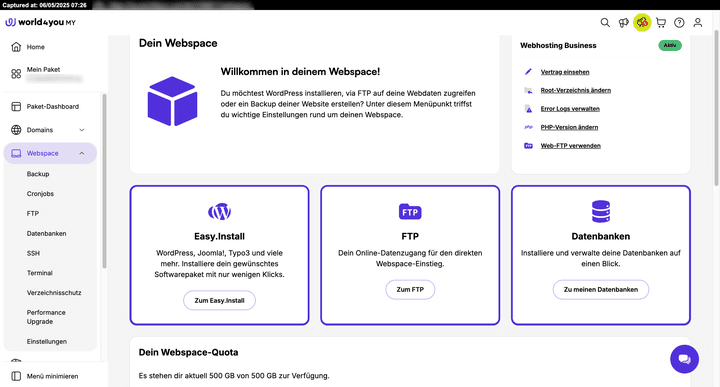The height and width of the screenshot is (387, 720).
Task: Click the Dein Webspace heading
Action: coord(178,43)
